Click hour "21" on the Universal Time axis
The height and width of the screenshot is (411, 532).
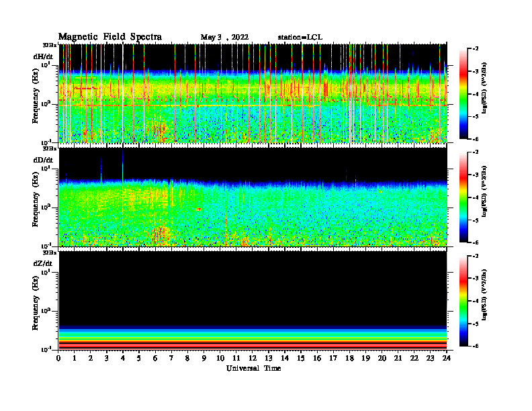(x=398, y=358)
